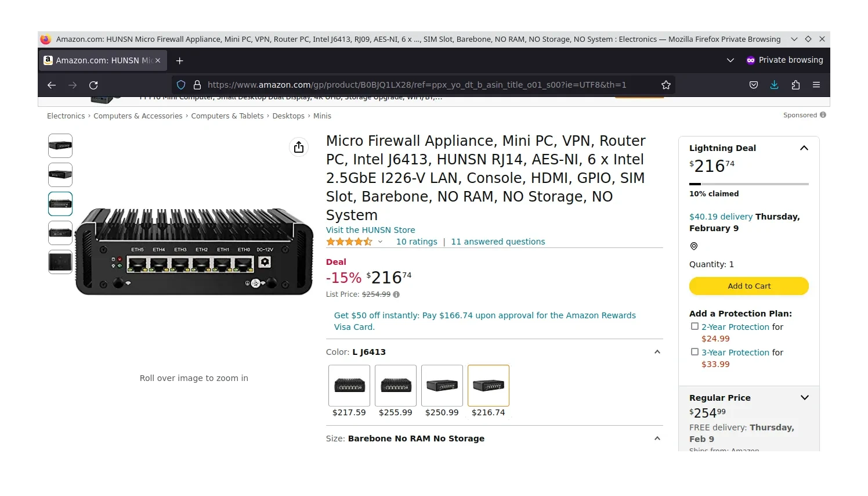868x496 pixels.
Task: View site security padlock information
Action: [197, 85]
